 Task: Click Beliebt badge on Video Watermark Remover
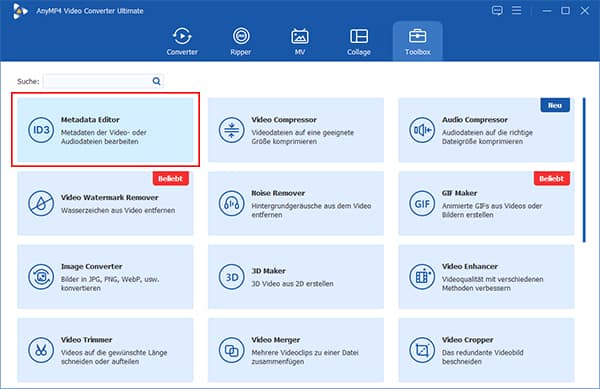[171, 179]
